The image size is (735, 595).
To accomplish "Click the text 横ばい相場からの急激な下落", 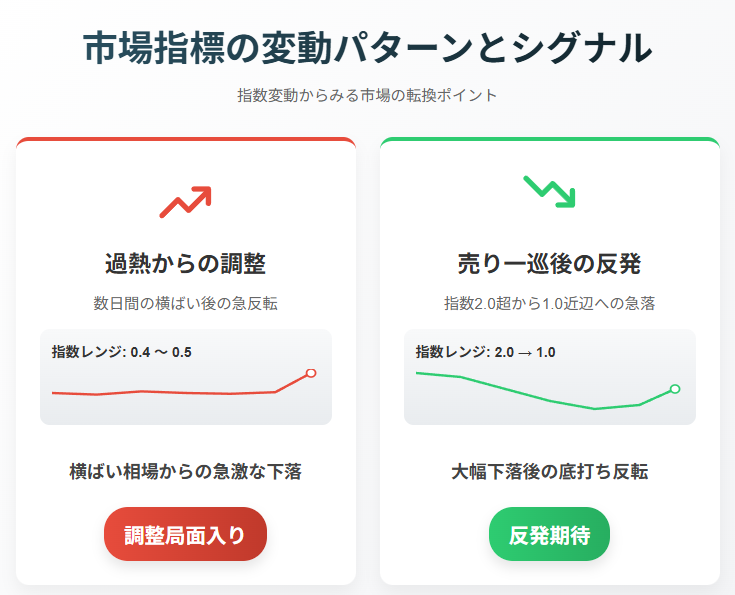I will tap(186, 472).
